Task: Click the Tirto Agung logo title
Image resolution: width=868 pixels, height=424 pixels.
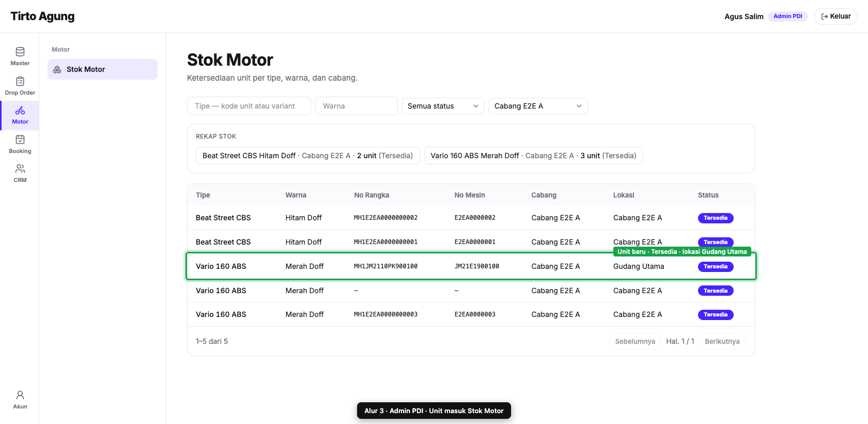Action: pos(42,17)
